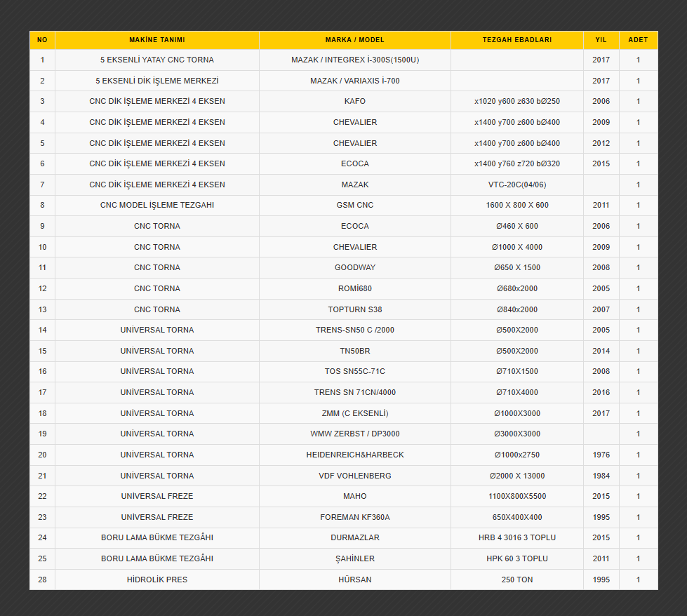The image size is (687, 616).
Task: Click year 2016 cell
Action: pyautogui.click(x=601, y=393)
